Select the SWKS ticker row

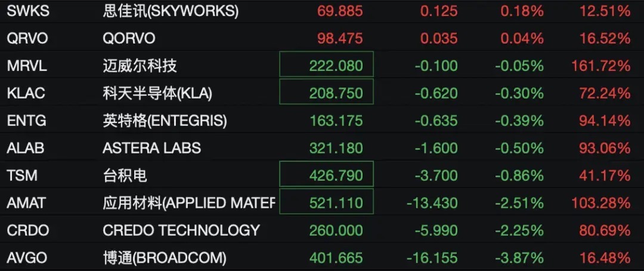(322, 11)
